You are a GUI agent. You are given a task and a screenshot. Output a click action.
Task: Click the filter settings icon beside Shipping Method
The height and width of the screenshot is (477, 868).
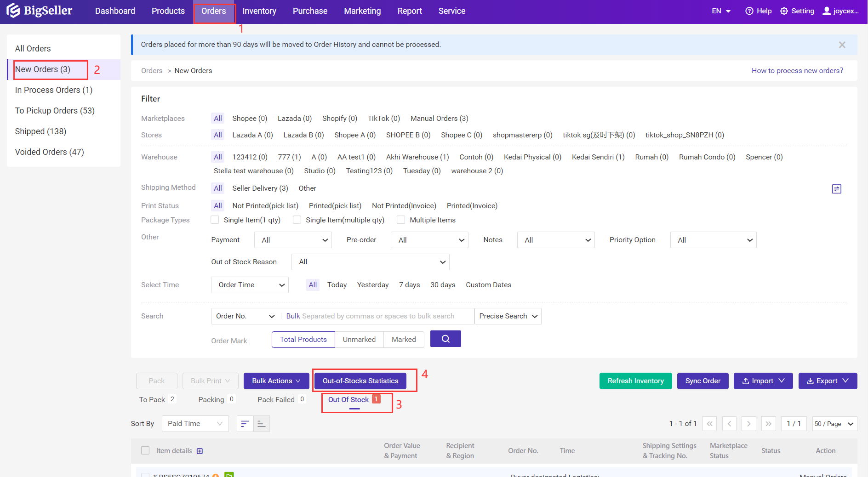click(x=836, y=189)
